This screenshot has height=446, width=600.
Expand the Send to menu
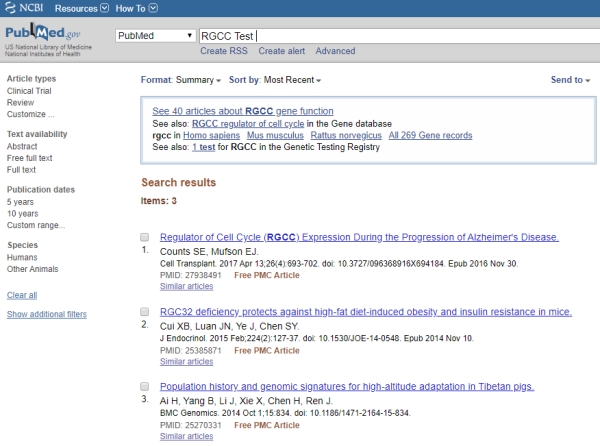[x=570, y=79]
